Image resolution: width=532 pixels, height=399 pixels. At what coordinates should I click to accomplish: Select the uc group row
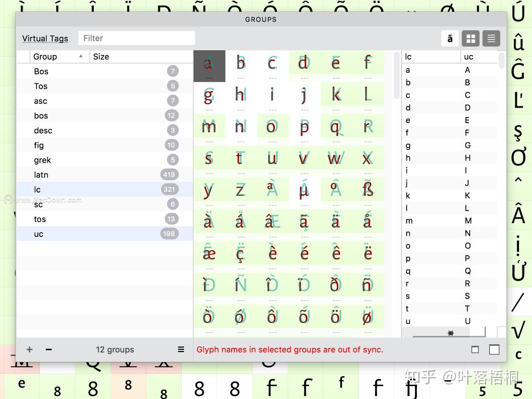pos(105,234)
